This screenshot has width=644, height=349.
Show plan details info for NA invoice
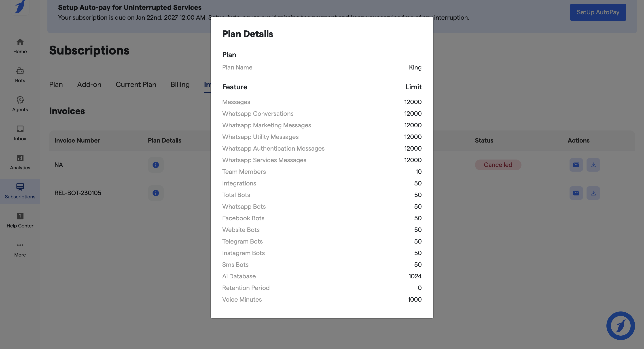(x=155, y=165)
